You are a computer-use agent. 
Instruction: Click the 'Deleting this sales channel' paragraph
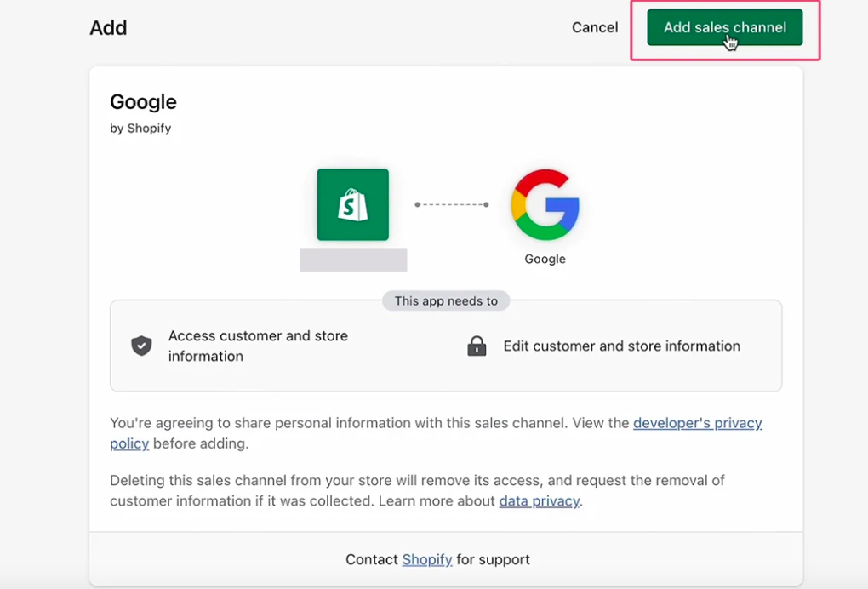[417, 490]
